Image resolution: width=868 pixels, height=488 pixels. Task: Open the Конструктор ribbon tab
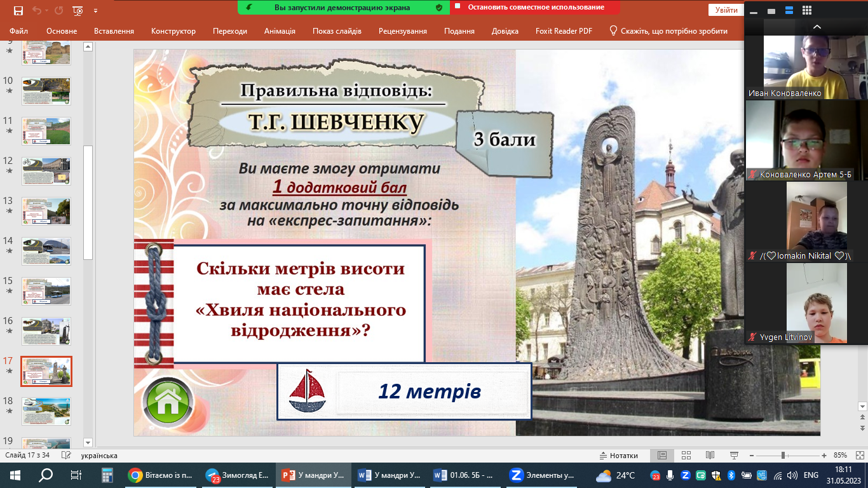tap(173, 31)
